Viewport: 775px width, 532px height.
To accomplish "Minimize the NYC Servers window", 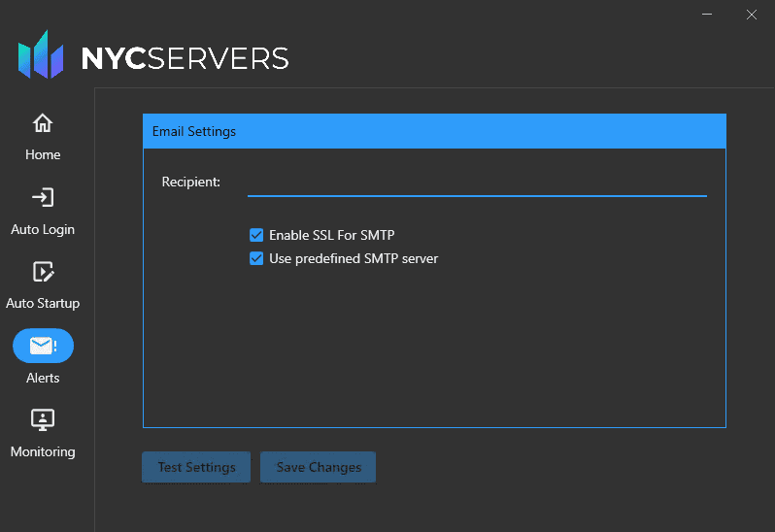I will (707, 15).
